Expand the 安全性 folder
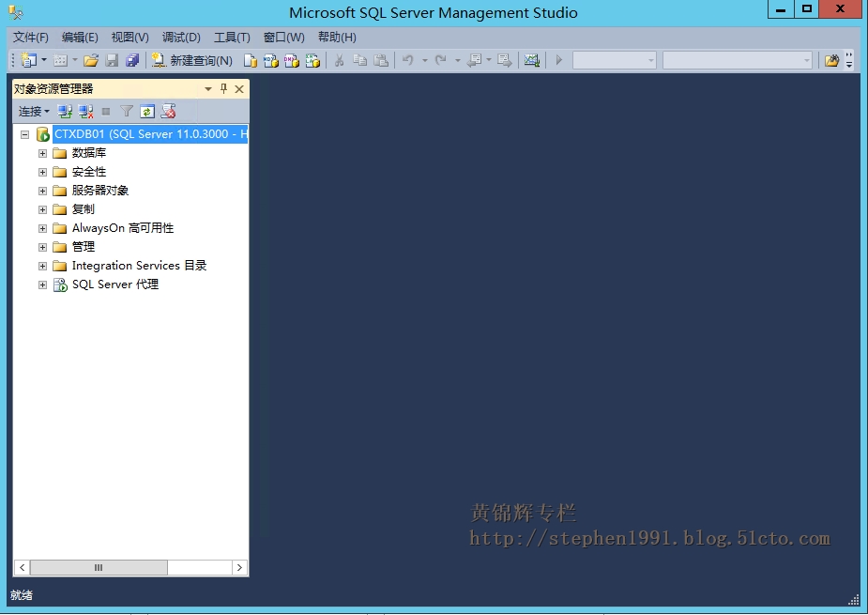 (42, 172)
